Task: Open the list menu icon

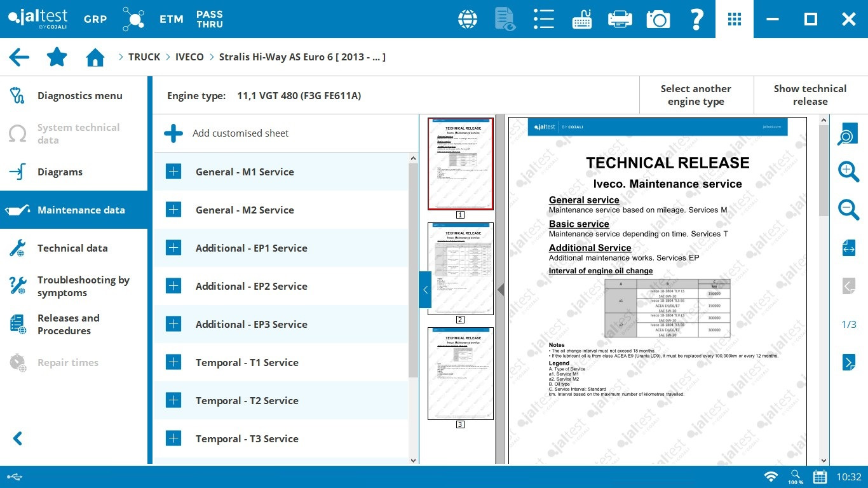Action: click(x=544, y=19)
